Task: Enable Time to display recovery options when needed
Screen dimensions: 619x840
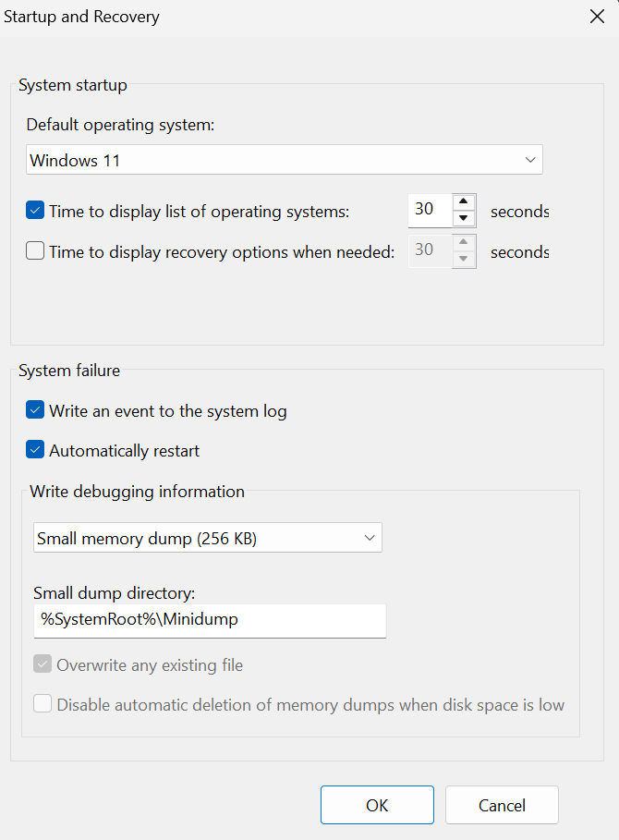Action: (x=35, y=250)
